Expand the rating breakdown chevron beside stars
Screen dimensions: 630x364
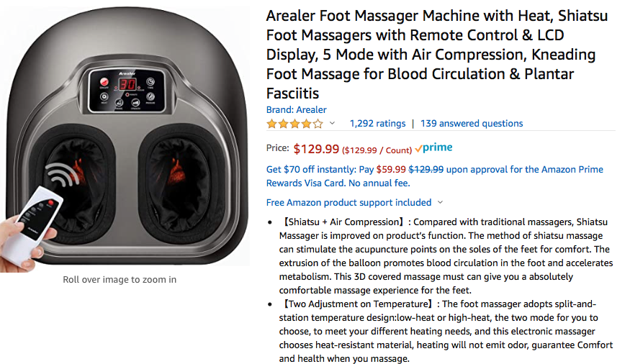pos(332,124)
